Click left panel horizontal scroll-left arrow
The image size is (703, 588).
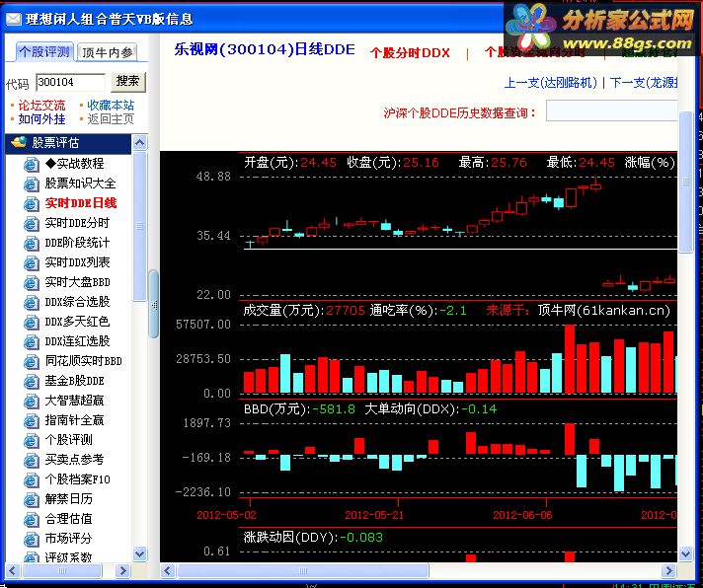[12, 570]
